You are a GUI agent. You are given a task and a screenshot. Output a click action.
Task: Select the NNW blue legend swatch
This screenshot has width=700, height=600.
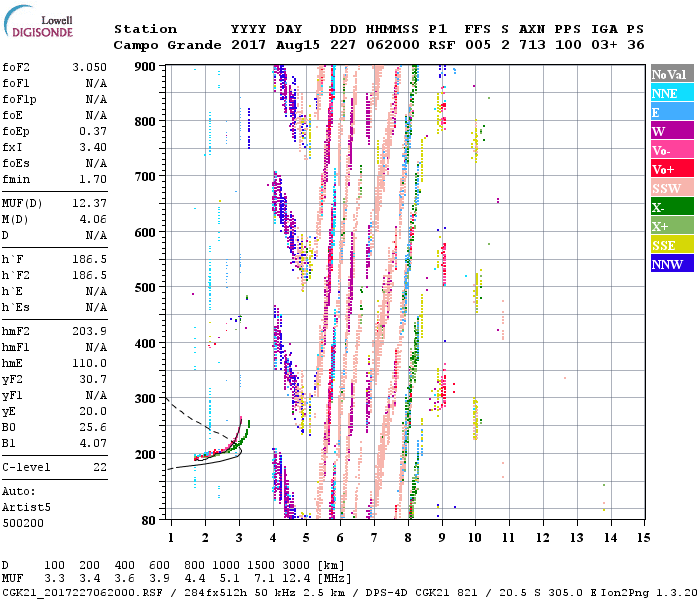click(x=672, y=263)
